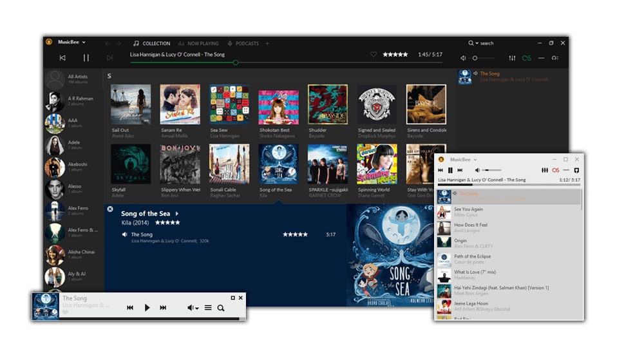Select Aly & AJ in artist list
The width and height of the screenshot is (644, 362).
pyautogui.click(x=74, y=276)
